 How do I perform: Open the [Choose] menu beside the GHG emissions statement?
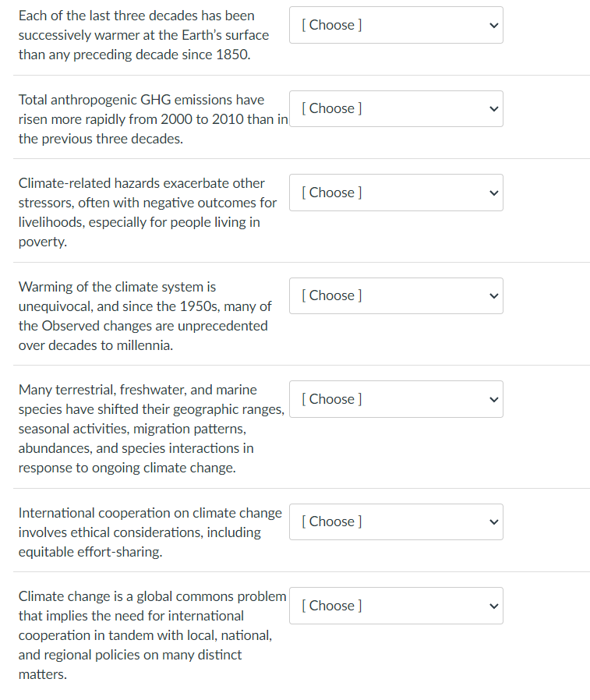click(x=396, y=108)
